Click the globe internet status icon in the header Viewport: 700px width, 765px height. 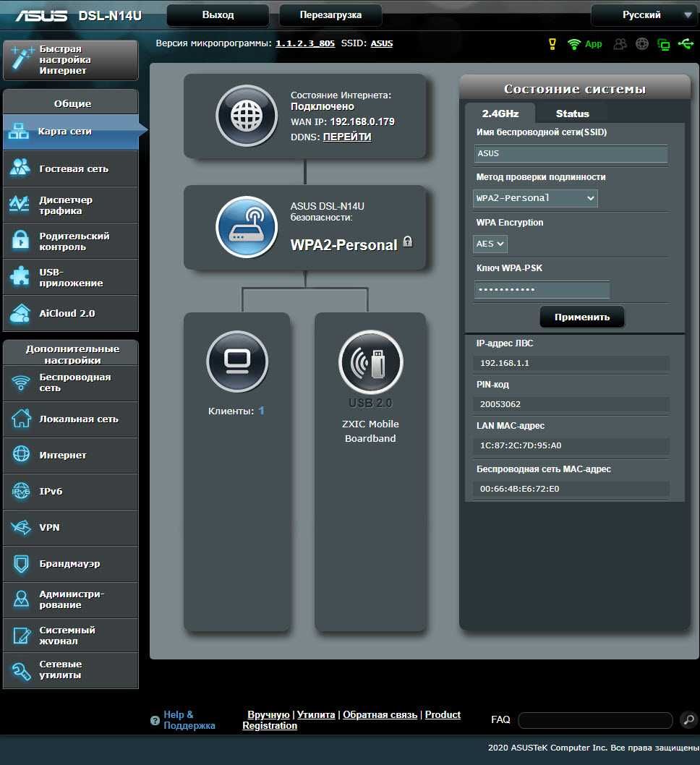642,44
